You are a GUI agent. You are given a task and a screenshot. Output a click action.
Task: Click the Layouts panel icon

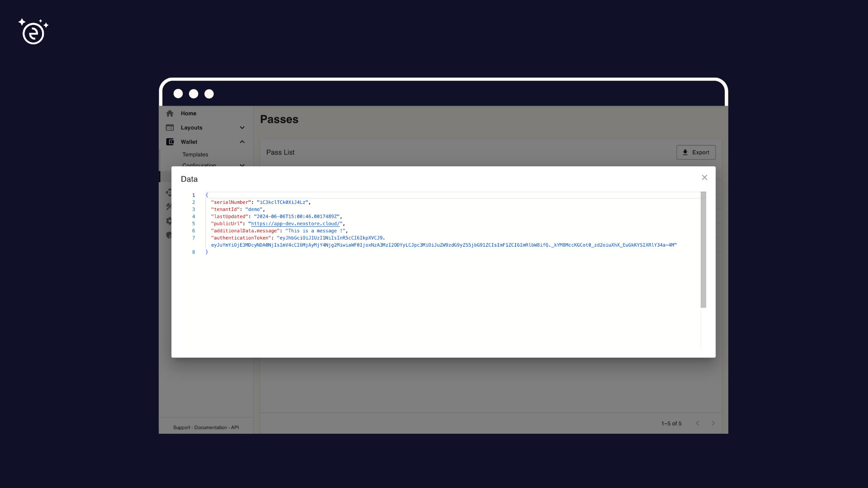coord(170,128)
